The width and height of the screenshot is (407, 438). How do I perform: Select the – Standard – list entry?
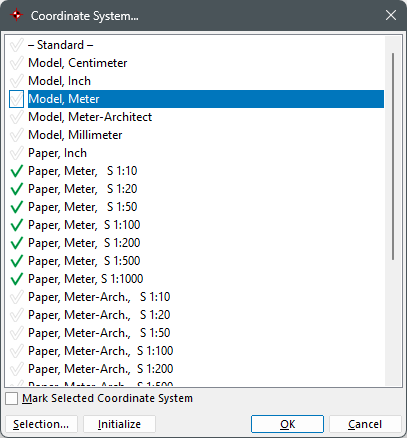coord(60,45)
